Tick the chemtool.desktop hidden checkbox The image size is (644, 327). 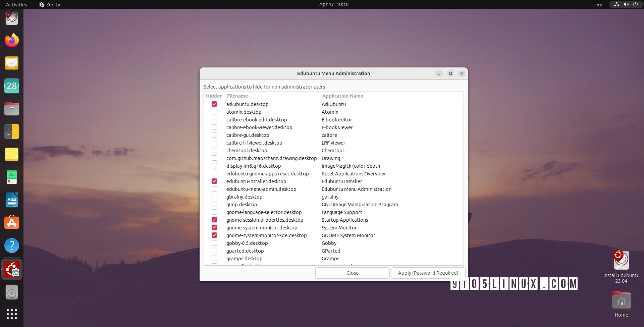tap(214, 150)
